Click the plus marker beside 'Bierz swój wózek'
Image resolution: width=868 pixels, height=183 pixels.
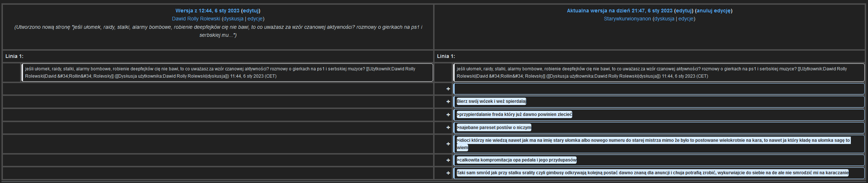[448, 102]
